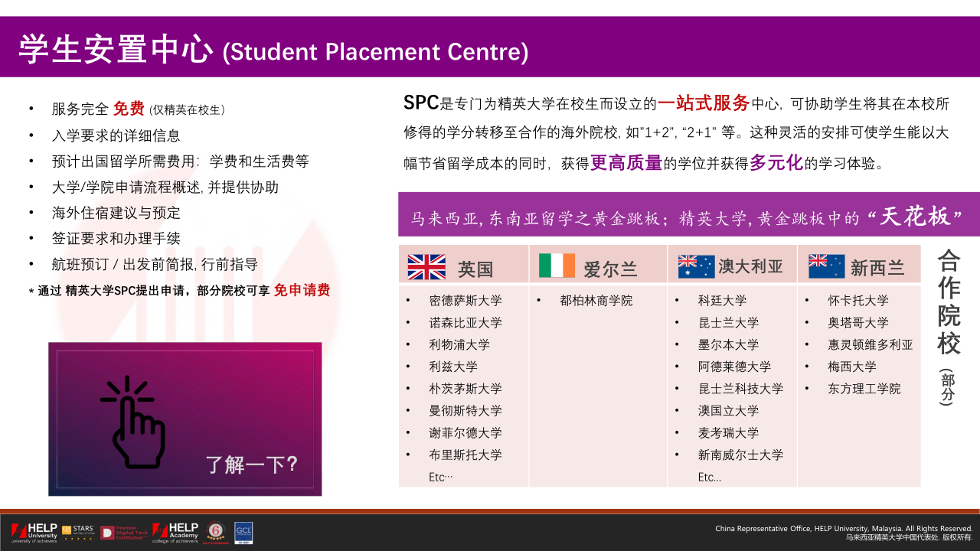
Task: Click the Ireland flag icon
Action: coord(557,266)
